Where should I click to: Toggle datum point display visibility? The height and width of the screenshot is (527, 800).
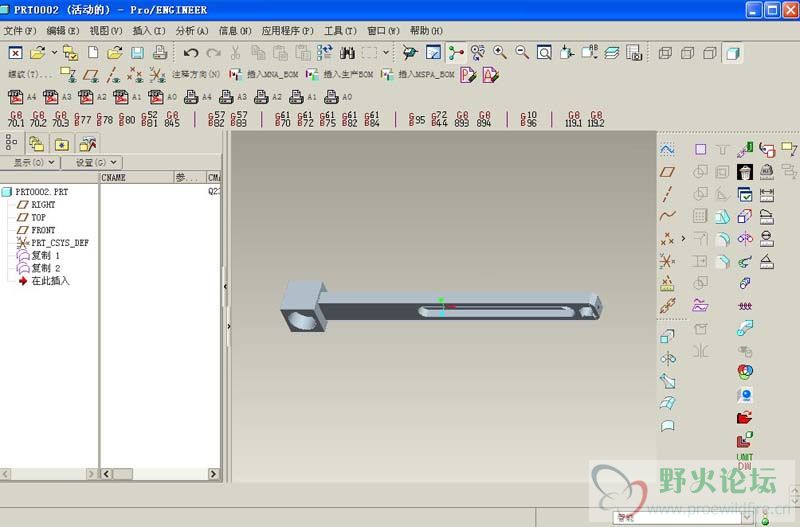(135, 75)
